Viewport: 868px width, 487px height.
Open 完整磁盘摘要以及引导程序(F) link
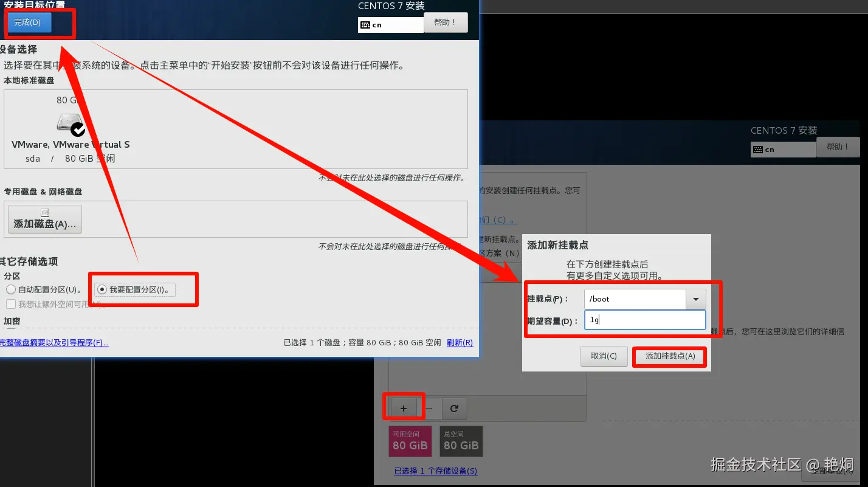tap(55, 343)
